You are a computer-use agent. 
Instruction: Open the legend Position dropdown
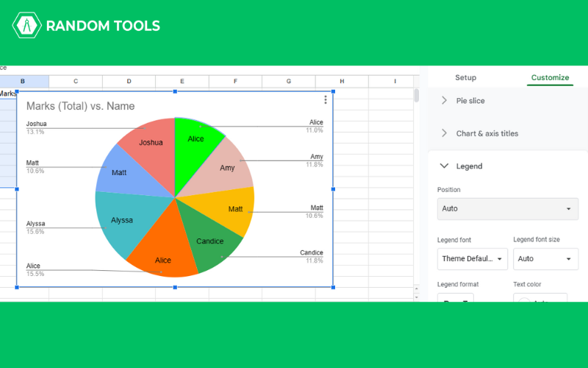(507, 209)
